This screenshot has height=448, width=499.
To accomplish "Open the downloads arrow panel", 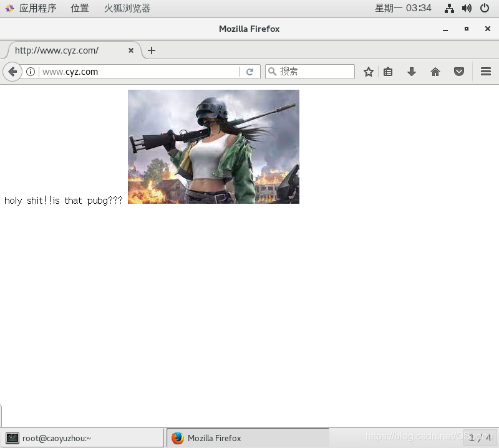I will click(412, 72).
